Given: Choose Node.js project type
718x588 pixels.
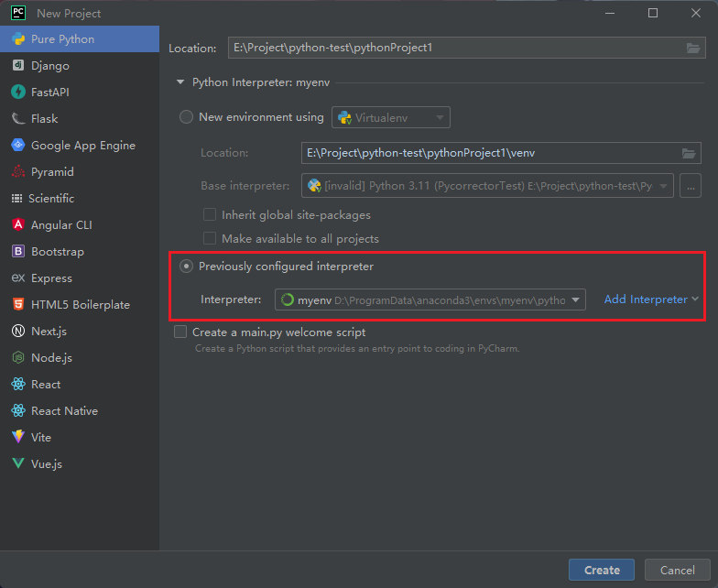Looking at the screenshot, I should point(80,357).
